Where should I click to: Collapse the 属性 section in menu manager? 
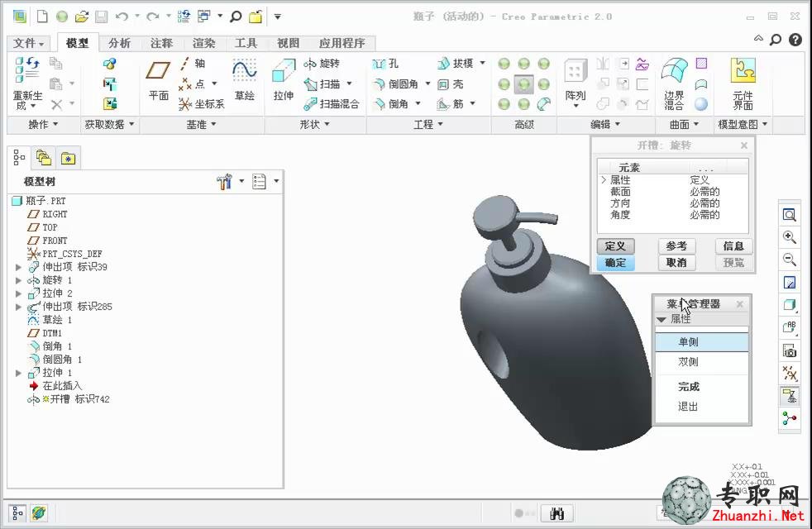click(662, 319)
